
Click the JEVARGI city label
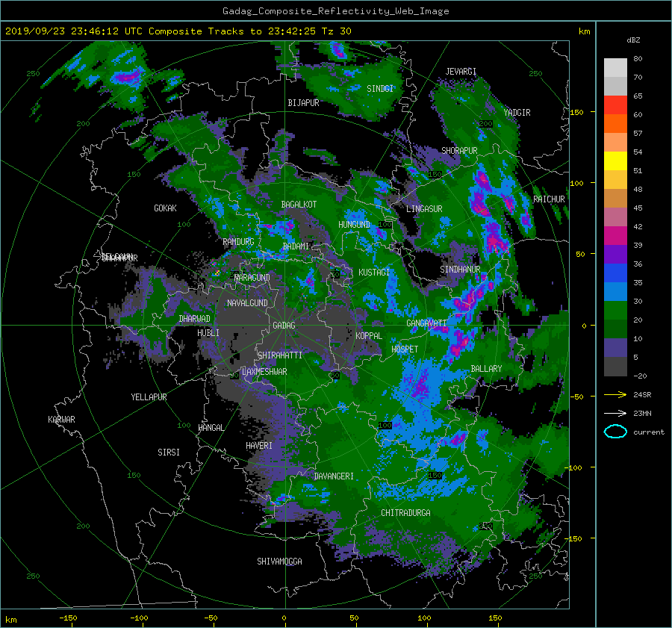[461, 71]
